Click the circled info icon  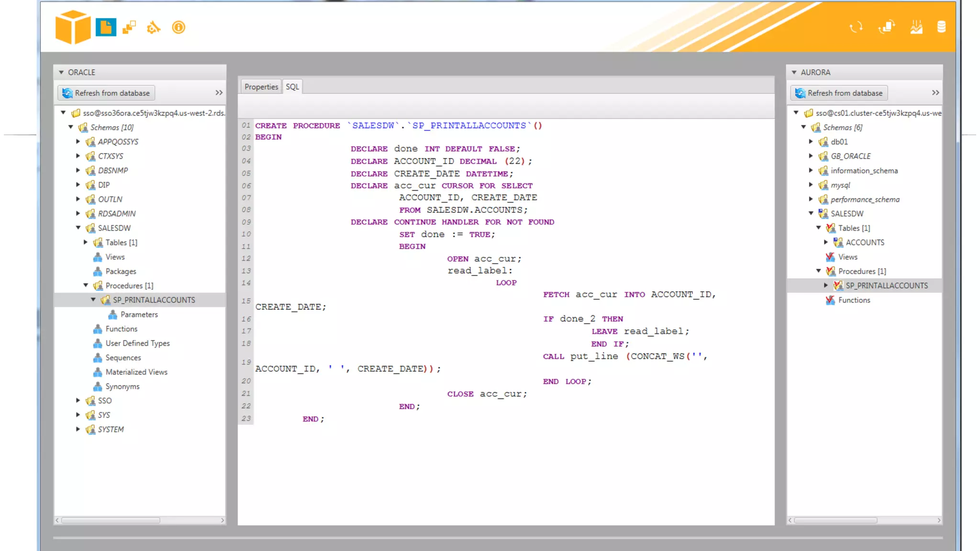(x=178, y=27)
